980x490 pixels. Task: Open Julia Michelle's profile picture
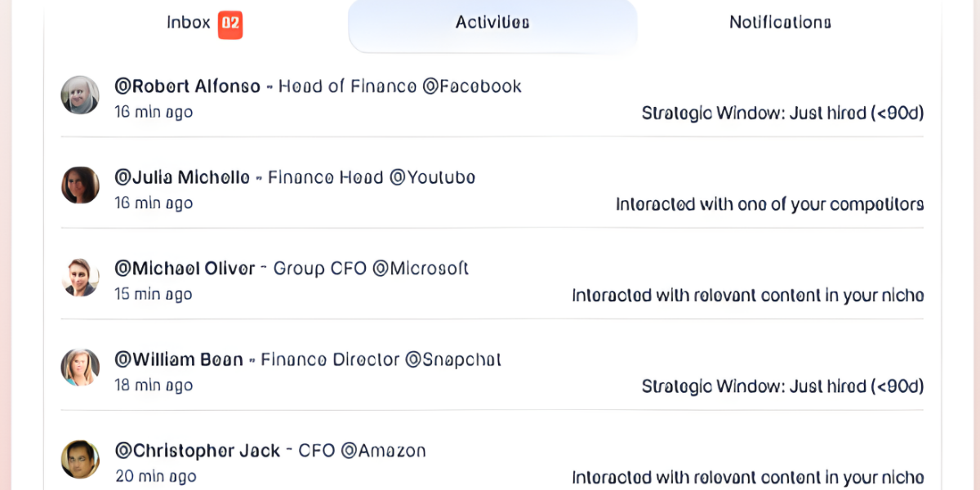pos(80,185)
